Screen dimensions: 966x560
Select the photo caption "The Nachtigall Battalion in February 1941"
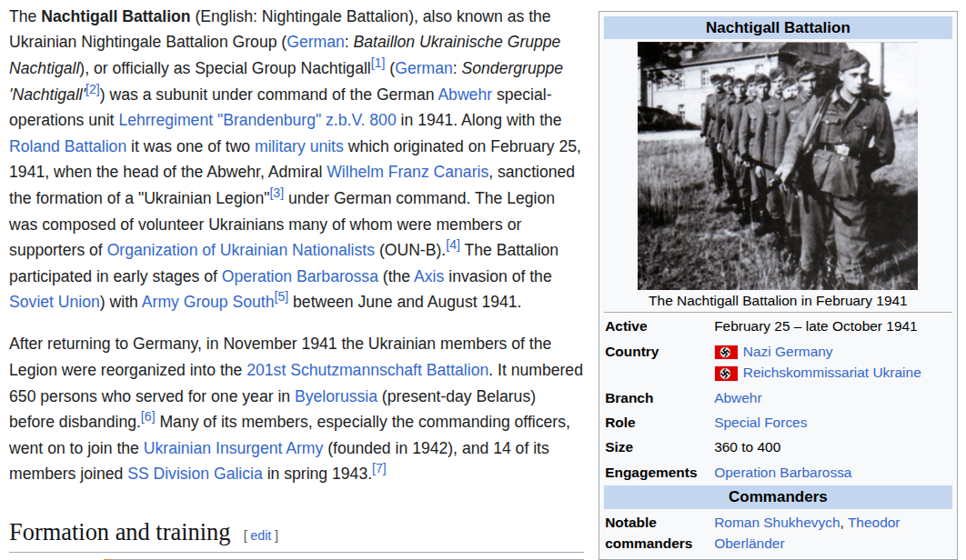coord(778,301)
